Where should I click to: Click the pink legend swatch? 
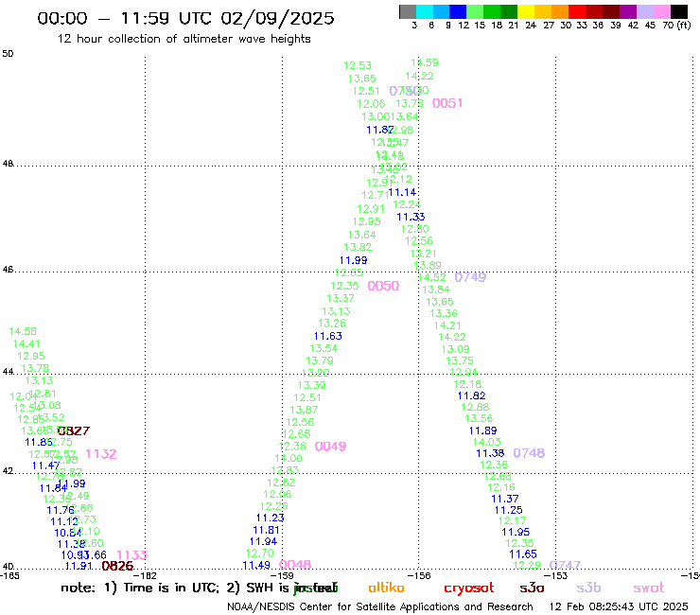(662, 11)
